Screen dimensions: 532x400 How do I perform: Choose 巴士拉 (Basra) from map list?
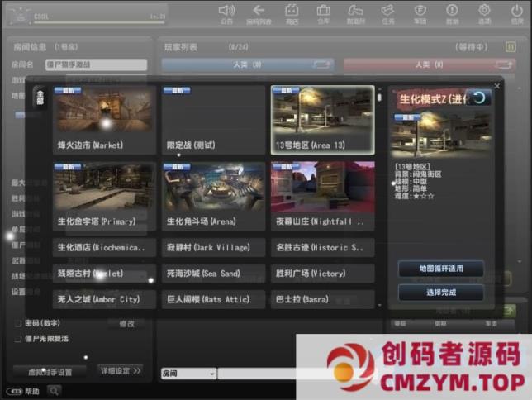click(x=323, y=299)
